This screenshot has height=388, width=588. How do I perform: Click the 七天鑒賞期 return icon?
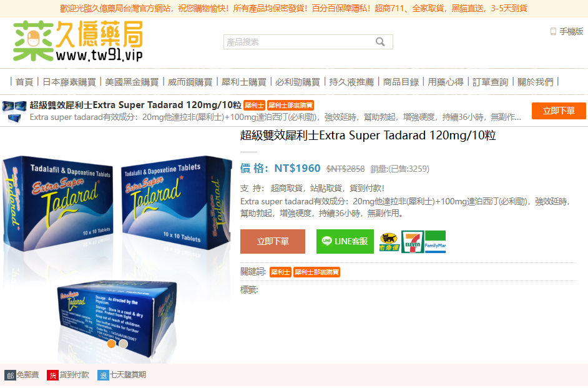coord(103,376)
